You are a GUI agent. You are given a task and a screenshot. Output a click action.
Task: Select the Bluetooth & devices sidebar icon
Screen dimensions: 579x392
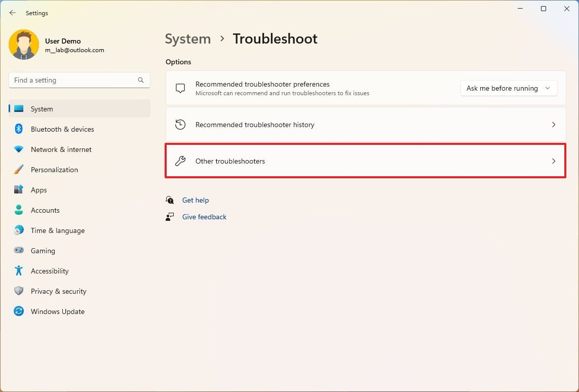click(x=18, y=129)
